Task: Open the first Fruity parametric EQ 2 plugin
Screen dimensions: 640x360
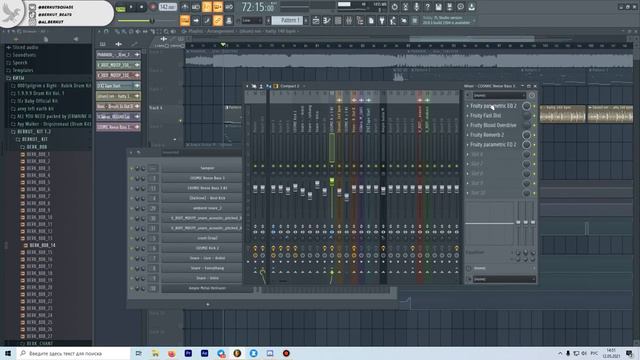Action: click(493, 106)
